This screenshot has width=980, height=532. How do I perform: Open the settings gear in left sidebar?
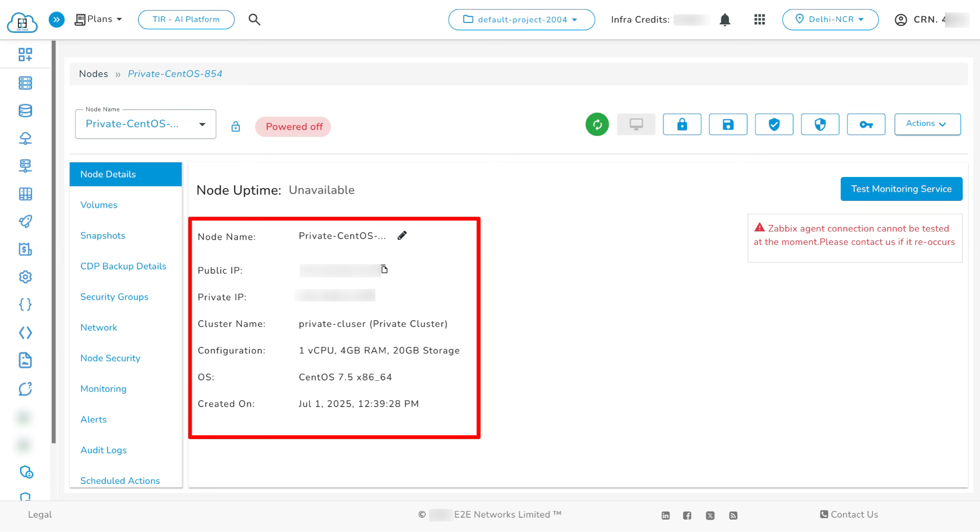[x=25, y=277]
